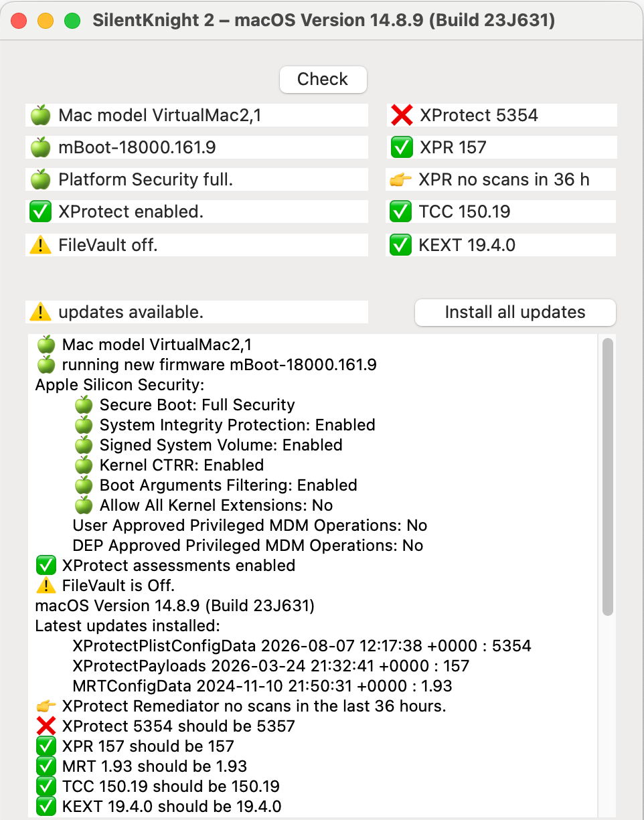Click checkmark on XProtect assessments enabled line

pos(46,565)
